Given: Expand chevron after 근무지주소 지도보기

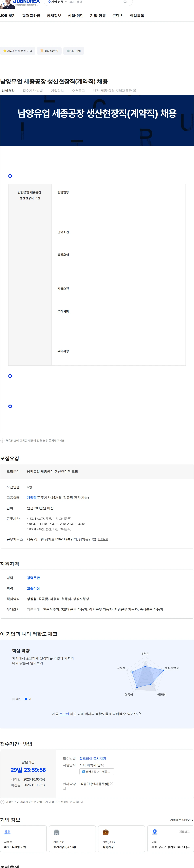Looking at the screenshot, I should tap(111, 539).
